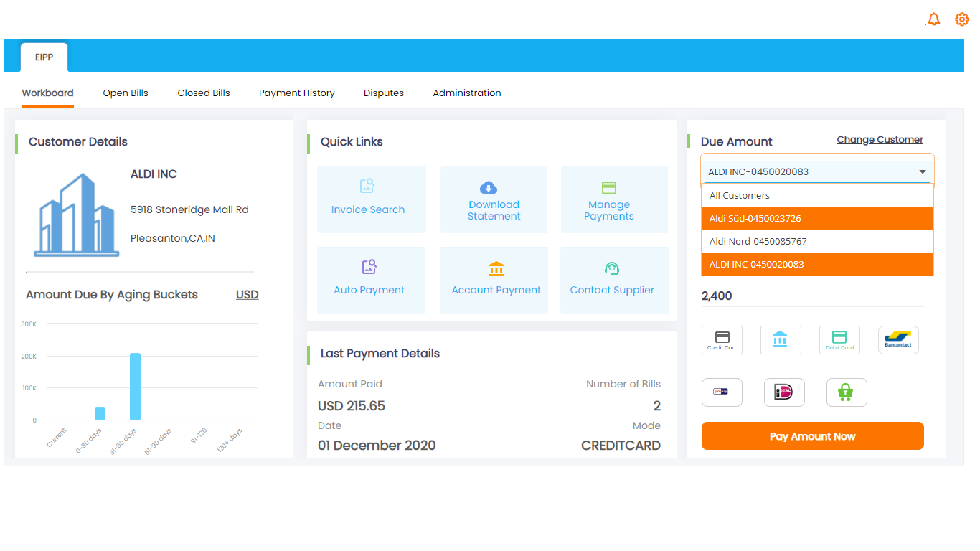
Task: Select the Credit Card payment method icon
Action: point(722,339)
